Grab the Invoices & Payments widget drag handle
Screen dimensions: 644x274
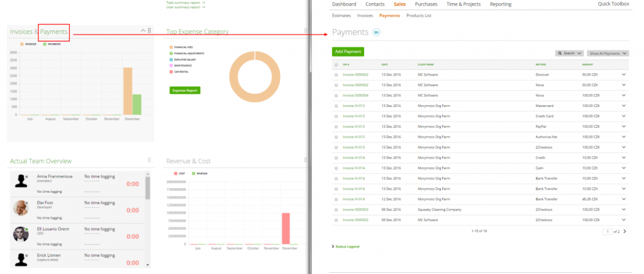[x=150, y=30]
